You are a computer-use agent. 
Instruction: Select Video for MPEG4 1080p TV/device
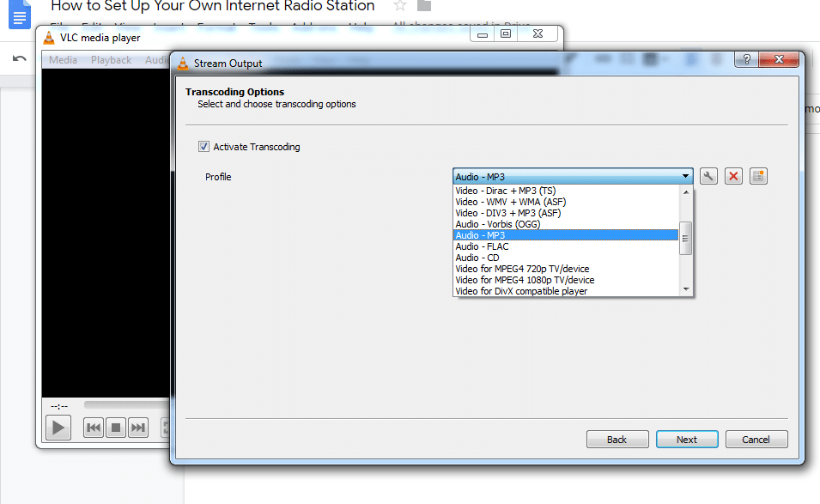(x=565, y=280)
